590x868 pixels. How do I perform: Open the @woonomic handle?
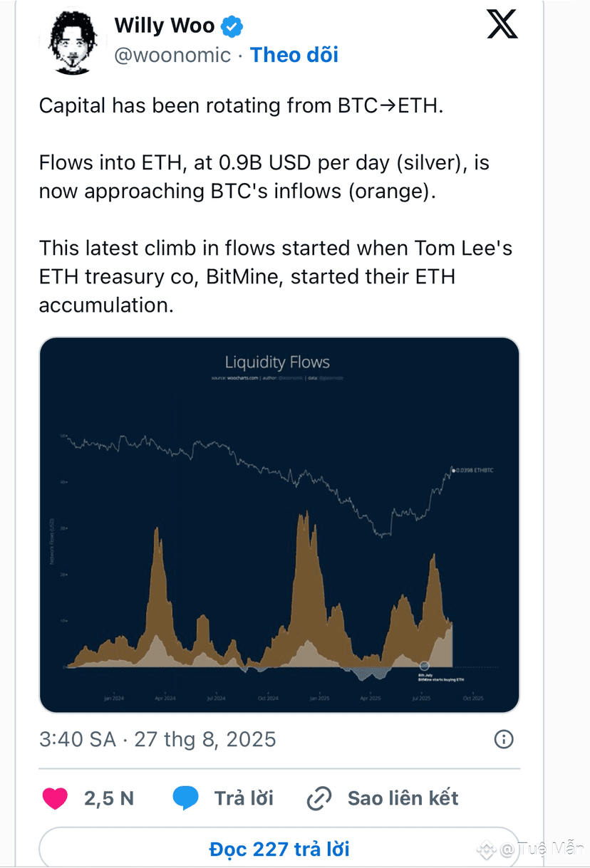tap(172, 55)
